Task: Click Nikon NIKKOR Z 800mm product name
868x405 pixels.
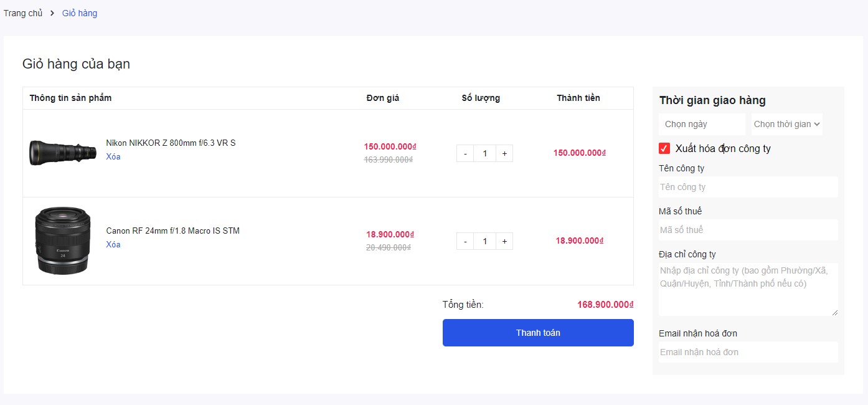Action: (x=171, y=143)
